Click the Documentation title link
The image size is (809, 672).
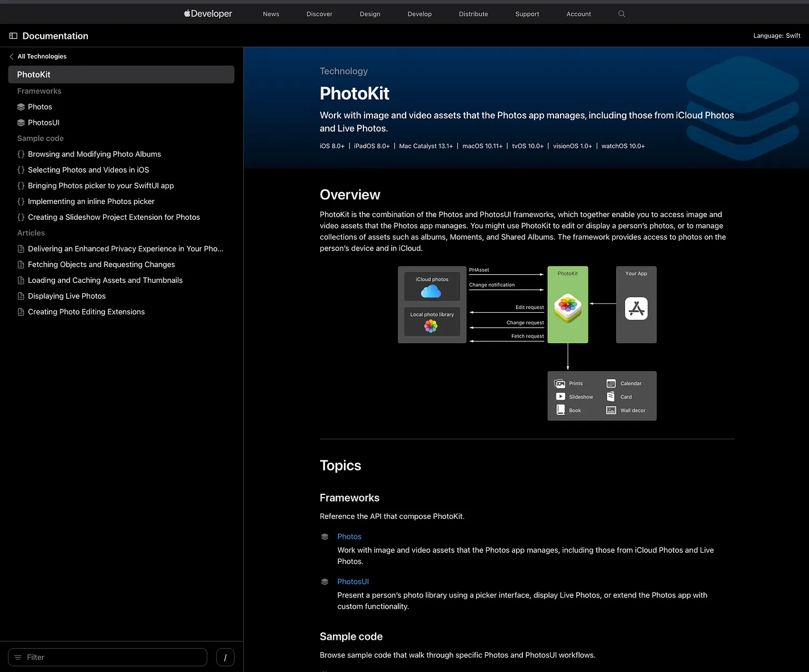coord(55,36)
